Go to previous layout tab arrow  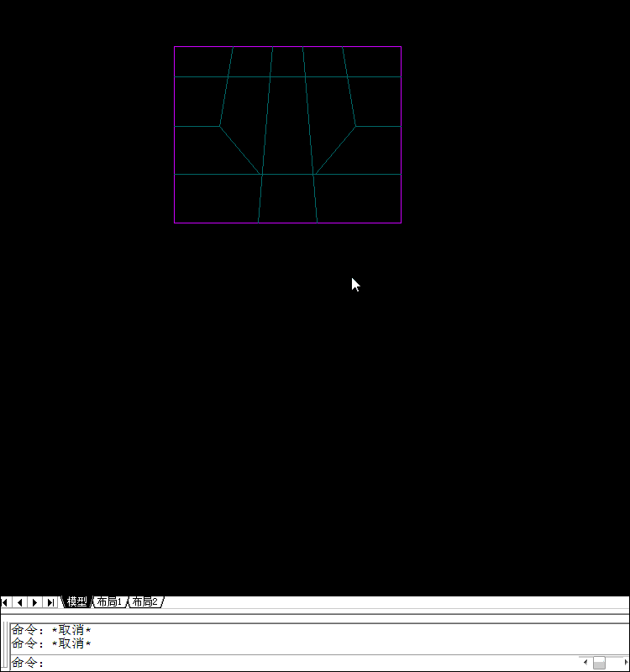pos(19,602)
